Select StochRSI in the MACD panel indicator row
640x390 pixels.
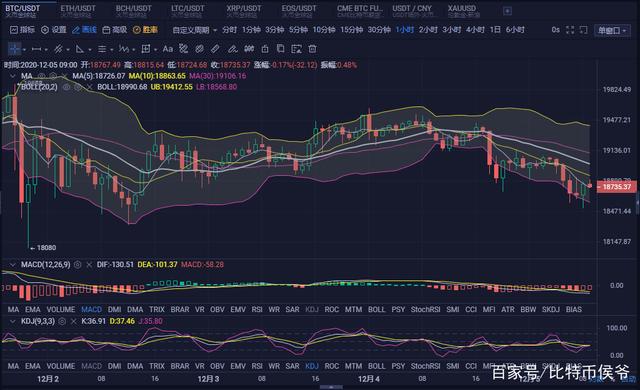[425, 310]
